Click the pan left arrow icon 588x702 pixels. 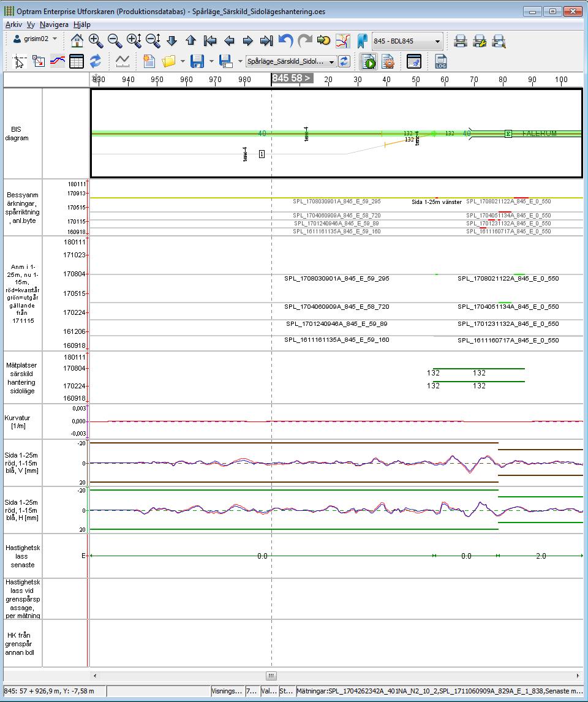click(x=229, y=41)
